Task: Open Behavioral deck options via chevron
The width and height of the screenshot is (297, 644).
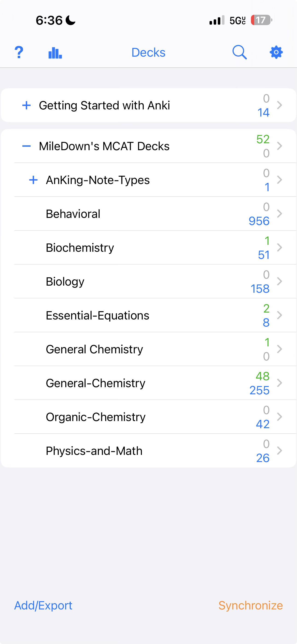Action: (280, 214)
